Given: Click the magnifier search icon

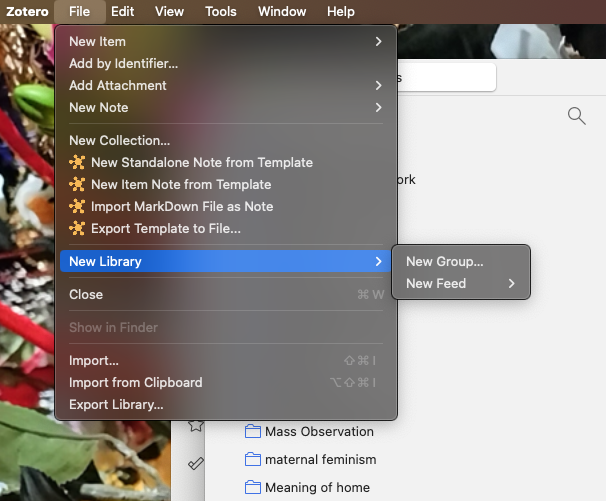Looking at the screenshot, I should tap(576, 116).
